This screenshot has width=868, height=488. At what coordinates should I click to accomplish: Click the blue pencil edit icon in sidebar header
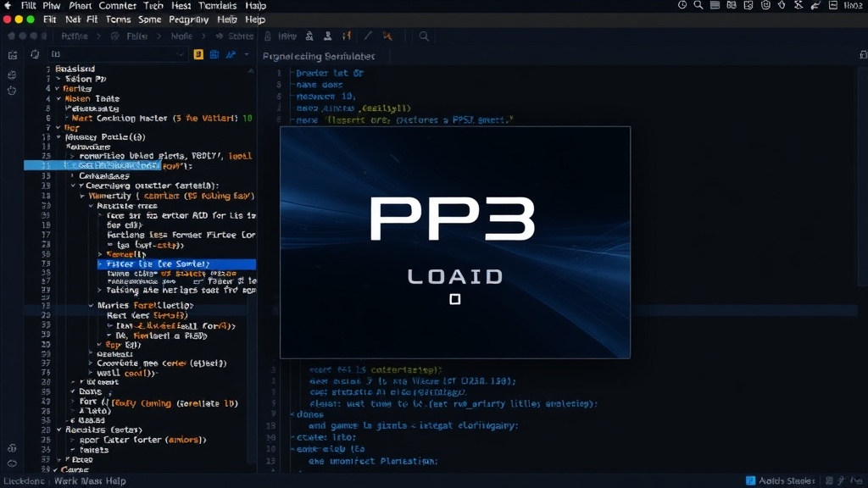point(231,54)
